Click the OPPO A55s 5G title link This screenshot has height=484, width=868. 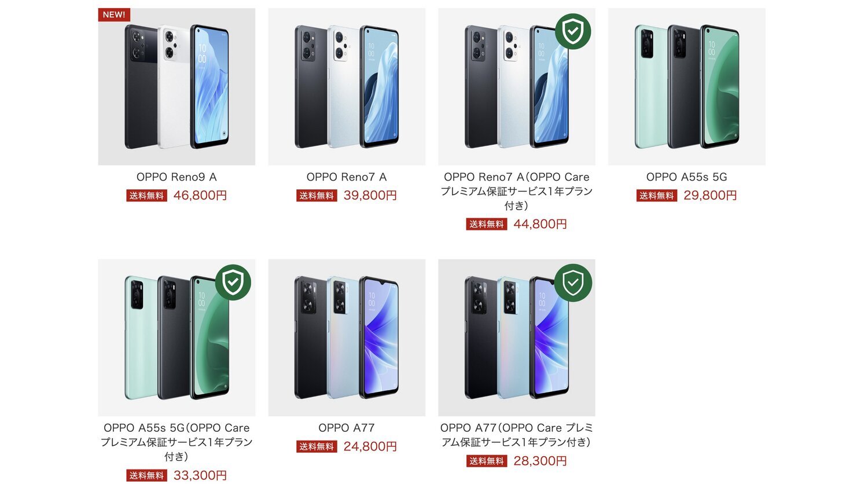click(x=687, y=177)
